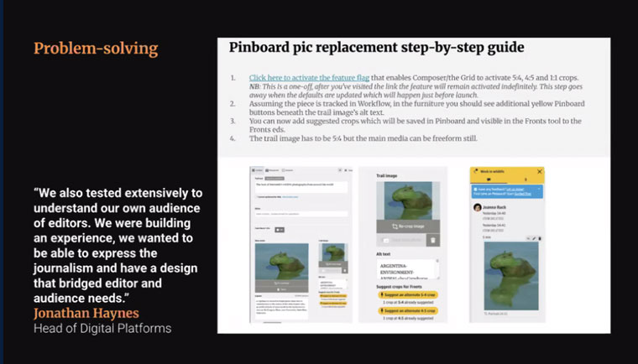Image resolution: width=638 pixels, height=364 pixels.
Task: Click the 'Problem-solving' heading
Action: [96, 49]
